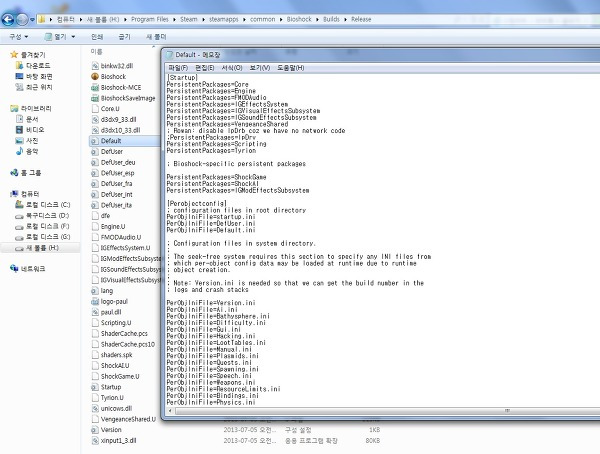600x454 pixels.
Task: Select ShaderCache.pcs file icon
Action: (95, 333)
